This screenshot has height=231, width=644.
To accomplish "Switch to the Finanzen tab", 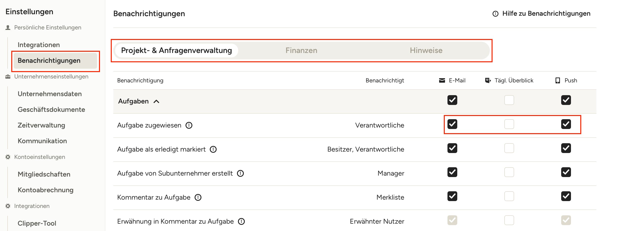I will 301,50.
